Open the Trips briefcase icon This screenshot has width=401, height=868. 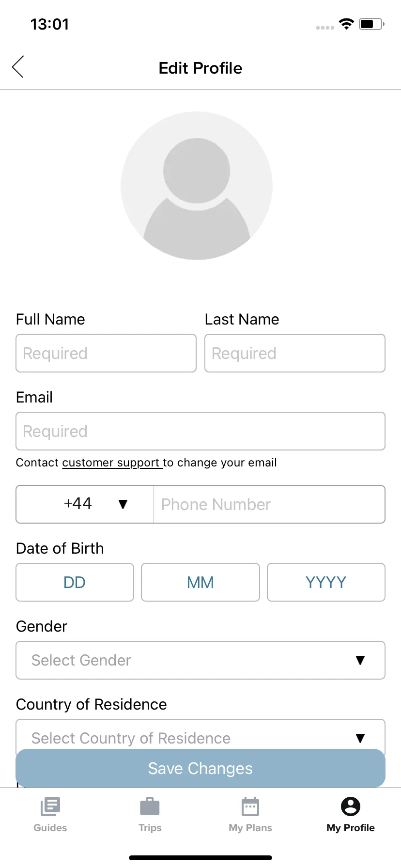(x=150, y=806)
